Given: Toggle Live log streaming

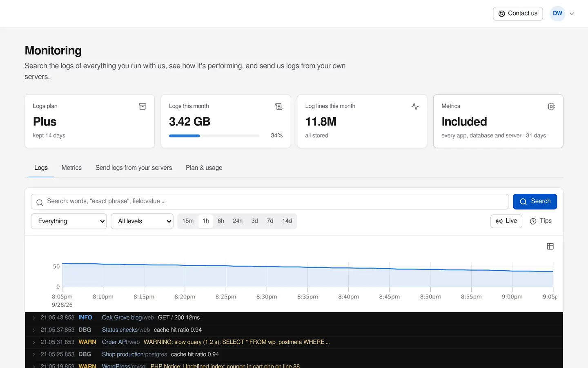Looking at the screenshot, I should pyautogui.click(x=506, y=221).
